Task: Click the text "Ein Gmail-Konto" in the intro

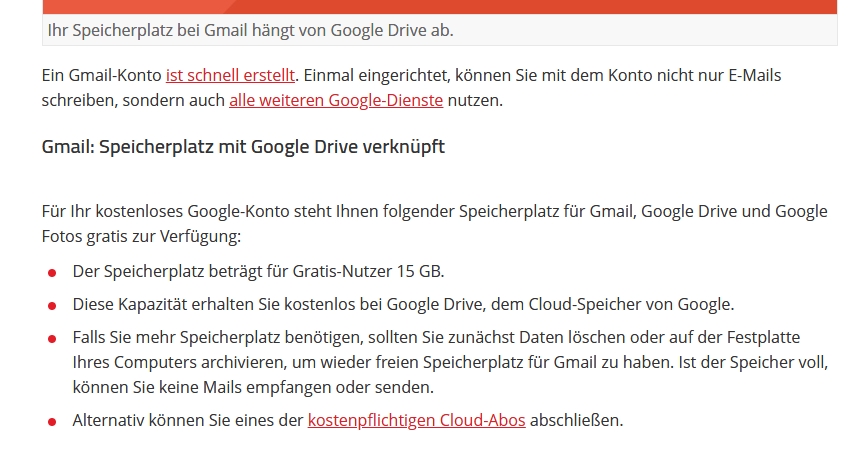Action: pos(101,75)
